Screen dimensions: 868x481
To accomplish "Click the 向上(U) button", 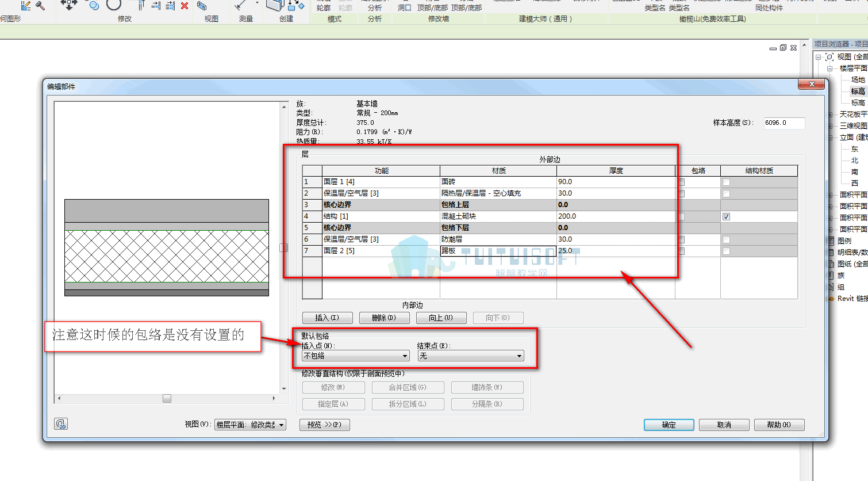I will 441,318.
